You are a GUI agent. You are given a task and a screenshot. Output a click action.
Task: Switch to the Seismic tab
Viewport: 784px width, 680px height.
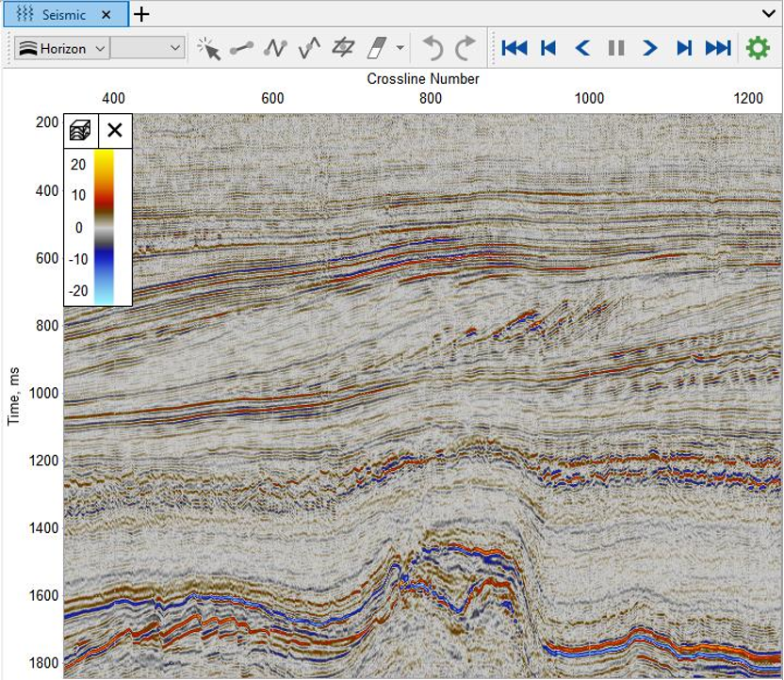coord(62,15)
